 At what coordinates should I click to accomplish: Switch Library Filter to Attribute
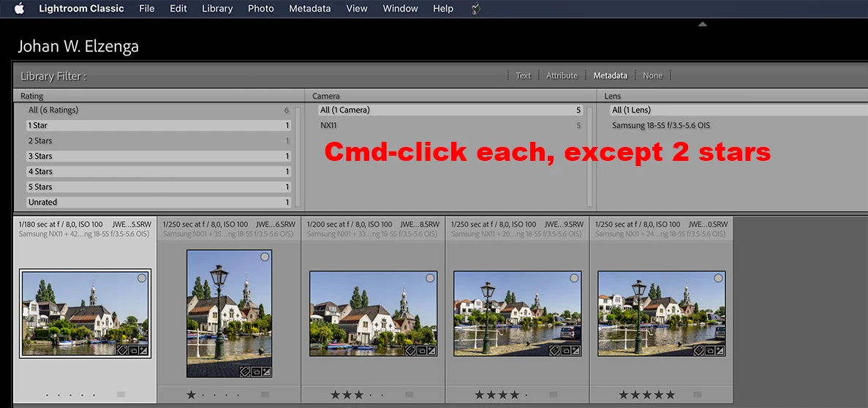562,76
